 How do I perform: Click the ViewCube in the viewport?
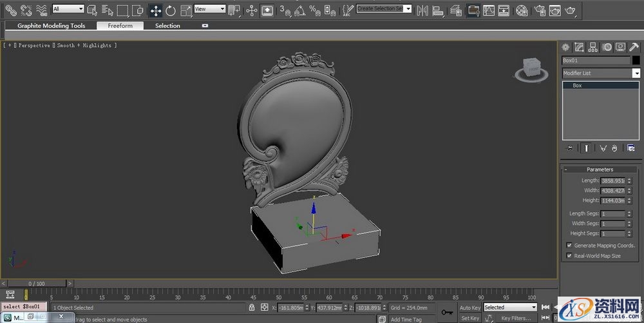tap(531, 68)
